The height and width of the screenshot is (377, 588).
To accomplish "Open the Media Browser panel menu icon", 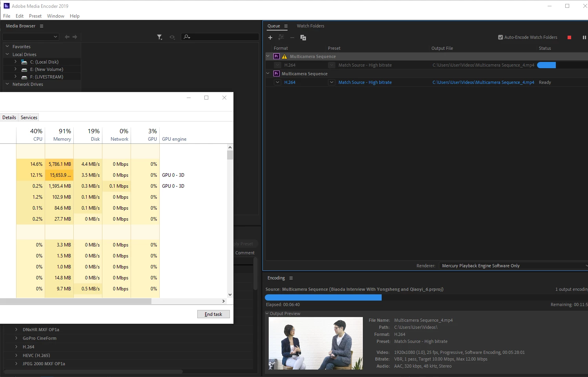I will click(42, 26).
